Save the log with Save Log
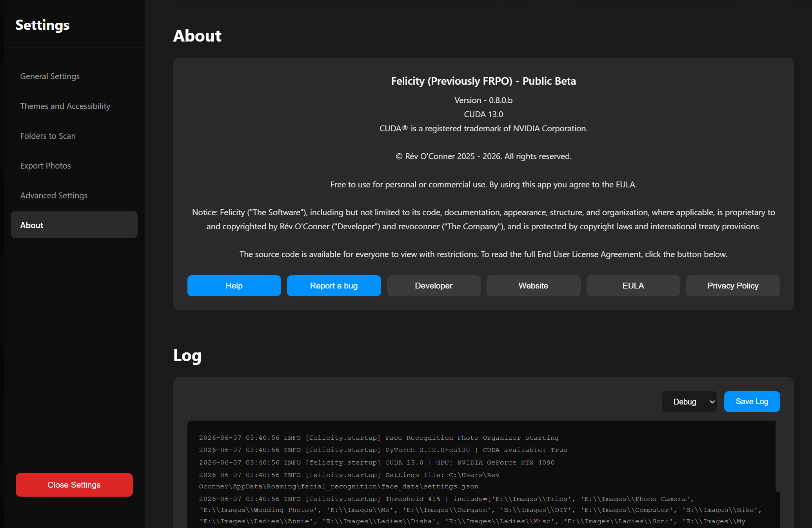Screen dimensions: 812x528 752,402
